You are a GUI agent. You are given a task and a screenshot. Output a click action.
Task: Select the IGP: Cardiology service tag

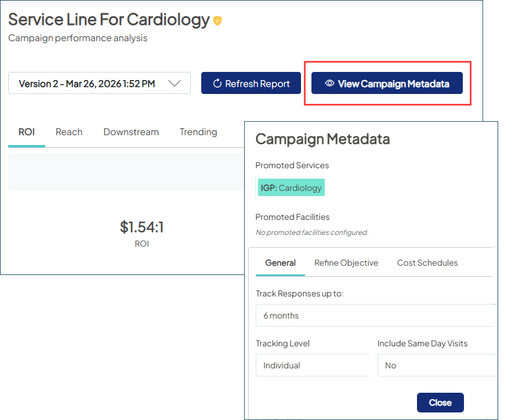pos(291,187)
